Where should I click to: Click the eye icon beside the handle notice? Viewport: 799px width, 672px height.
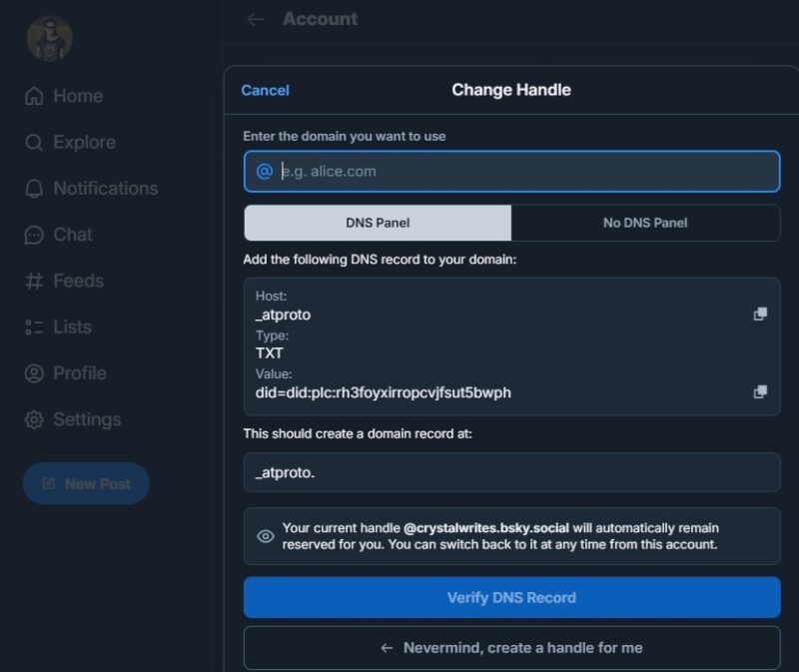[265, 536]
